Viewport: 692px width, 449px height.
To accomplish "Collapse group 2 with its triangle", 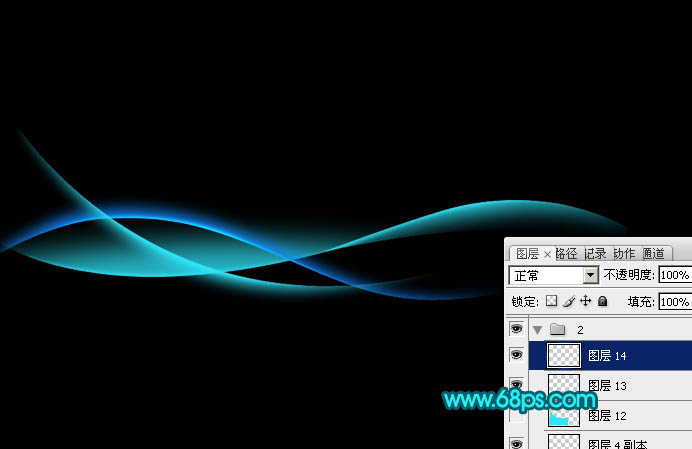I will [537, 330].
